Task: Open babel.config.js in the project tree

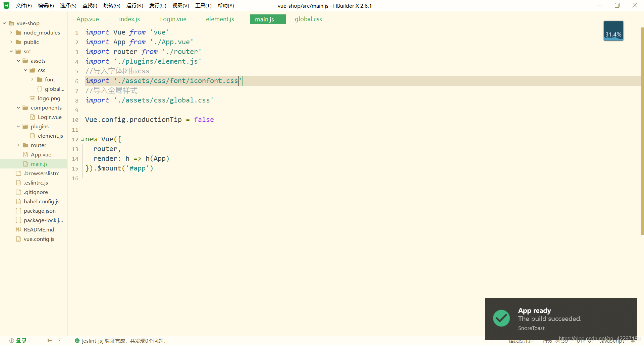Action: (x=42, y=201)
